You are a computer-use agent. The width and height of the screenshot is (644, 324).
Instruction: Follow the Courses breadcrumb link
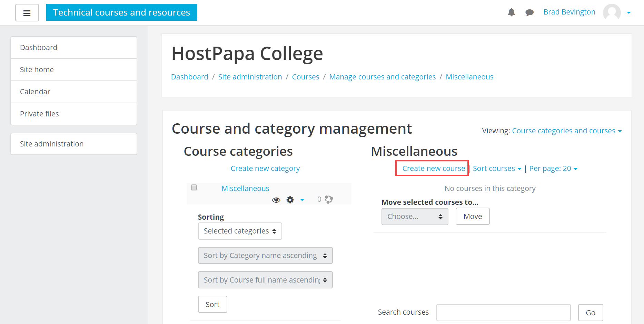[x=306, y=77]
